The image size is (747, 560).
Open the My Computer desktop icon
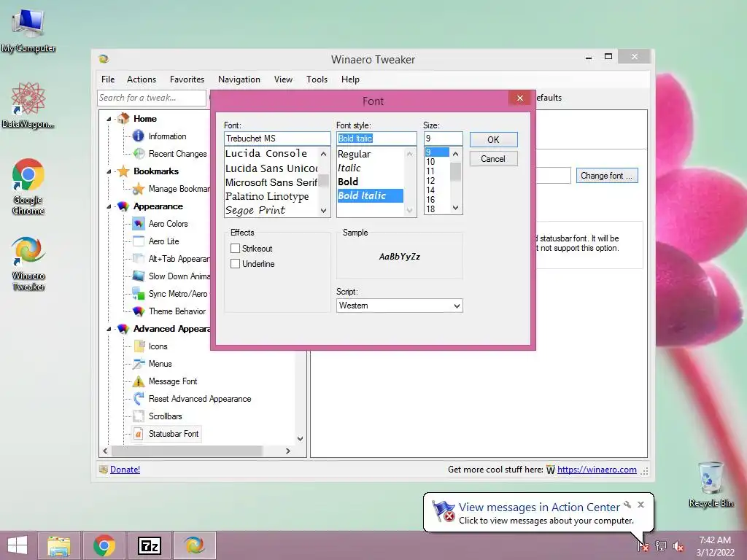[28, 31]
